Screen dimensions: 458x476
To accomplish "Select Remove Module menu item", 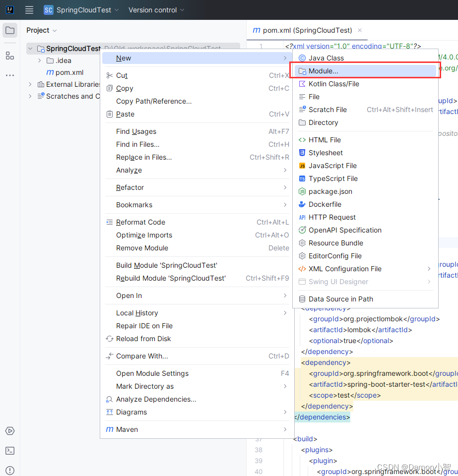I will pos(197,248).
